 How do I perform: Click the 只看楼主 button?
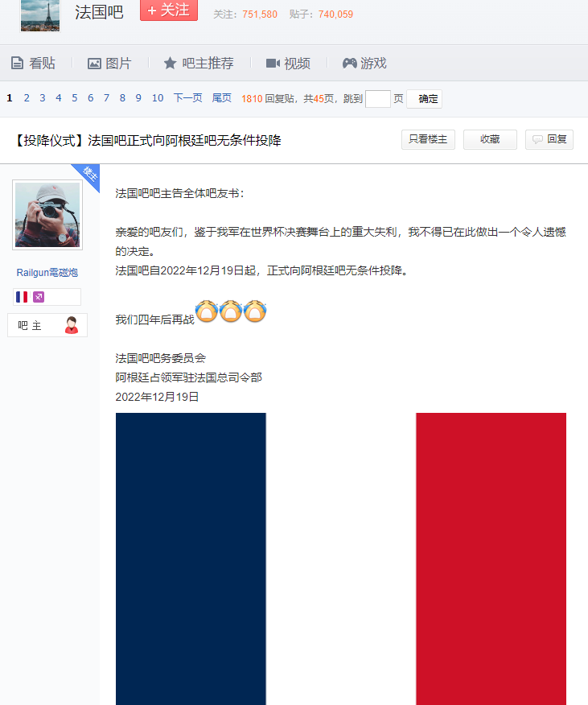(x=428, y=139)
